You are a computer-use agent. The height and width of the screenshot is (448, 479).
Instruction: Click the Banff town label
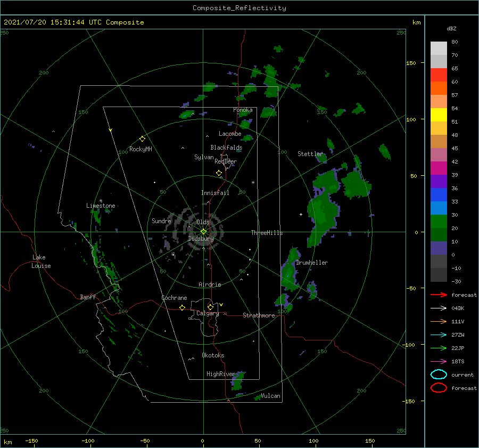point(88,297)
